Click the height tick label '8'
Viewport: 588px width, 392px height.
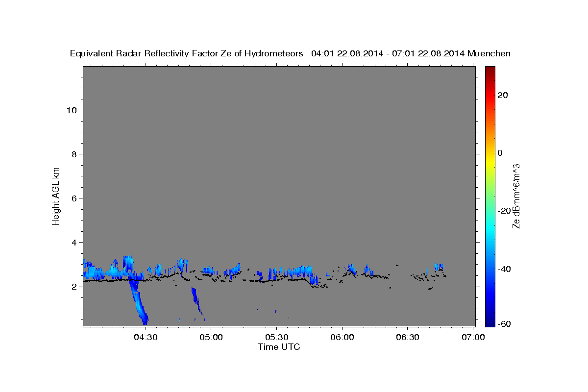(x=73, y=154)
